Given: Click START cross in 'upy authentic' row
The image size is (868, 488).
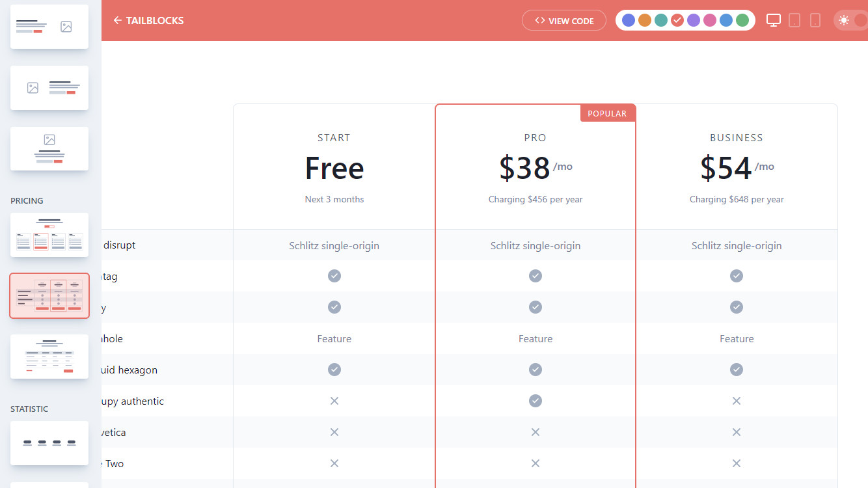Looking at the screenshot, I should point(334,401).
